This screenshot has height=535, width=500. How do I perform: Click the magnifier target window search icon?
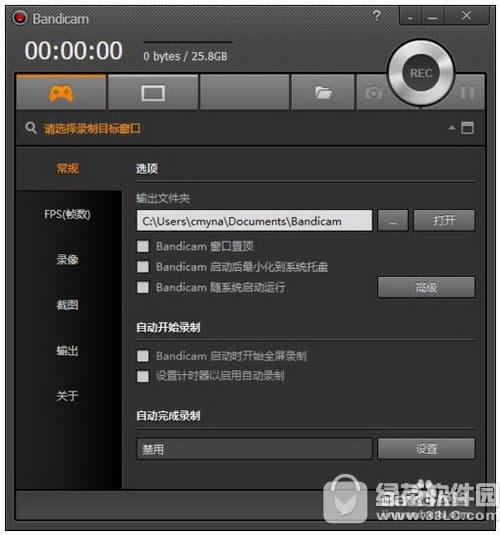pyautogui.click(x=31, y=128)
